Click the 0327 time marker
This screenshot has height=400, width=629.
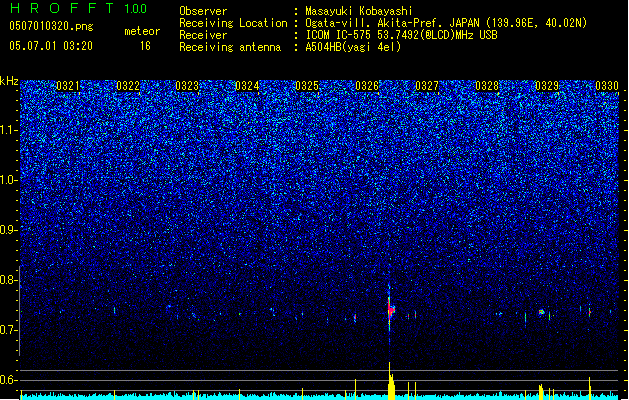pos(427,86)
